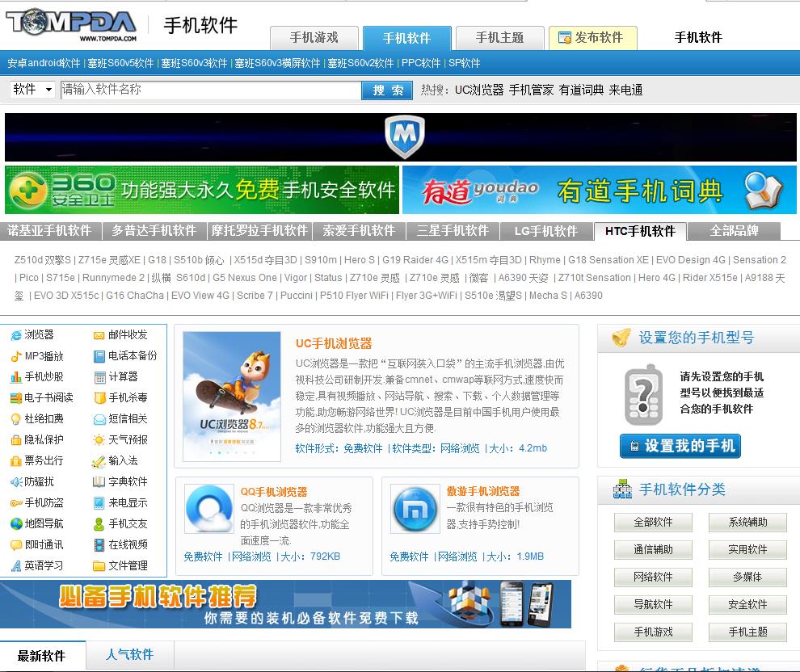
Task: Select the 短信相关 message icon
Action: pyautogui.click(x=99, y=419)
